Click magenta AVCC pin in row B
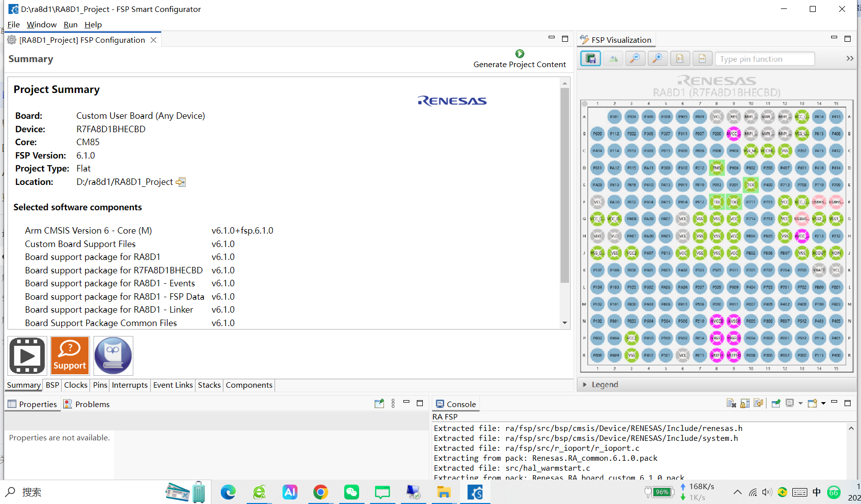This screenshot has height=504, width=861. 734,134
